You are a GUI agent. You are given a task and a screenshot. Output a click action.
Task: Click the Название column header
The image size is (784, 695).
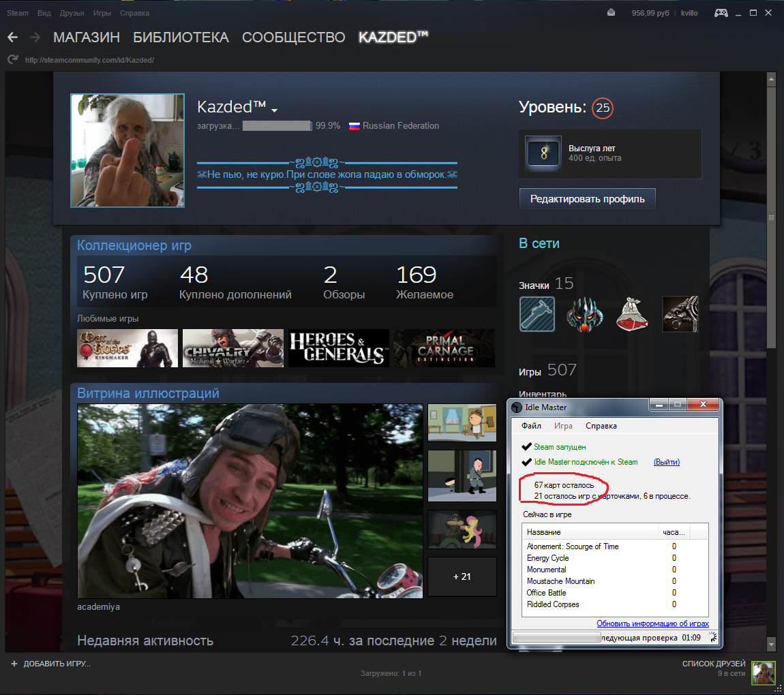click(x=590, y=532)
